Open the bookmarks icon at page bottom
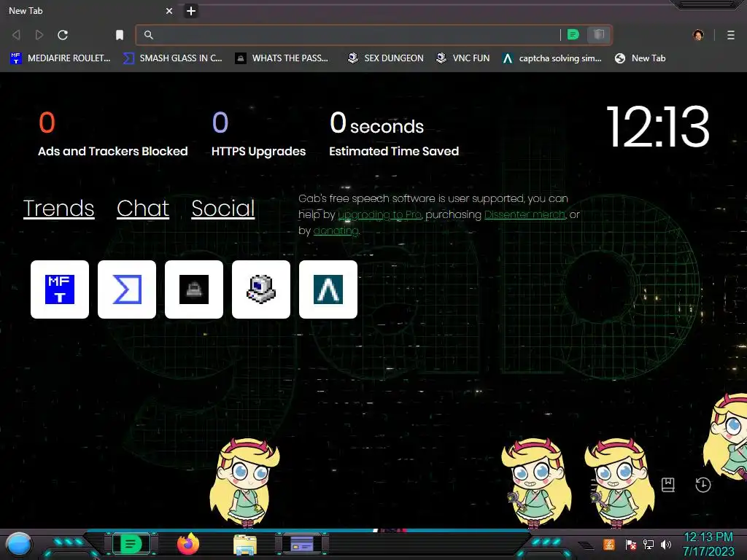This screenshot has height=560, width=747. [x=668, y=485]
